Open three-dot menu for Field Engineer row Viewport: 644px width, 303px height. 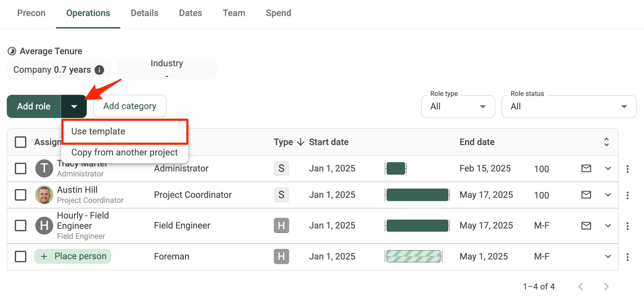click(627, 226)
